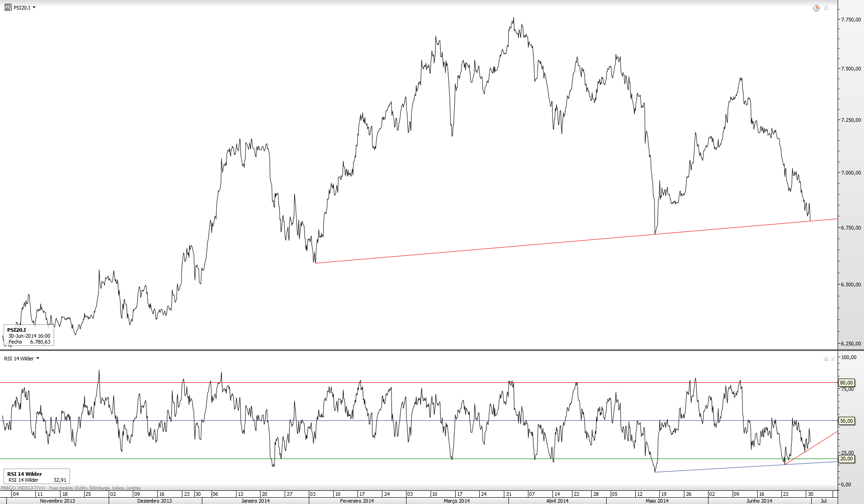This screenshot has height=504, width=864.
Task: Select the PSI20.I title in the price legend box
Action: pyautogui.click(x=16, y=330)
